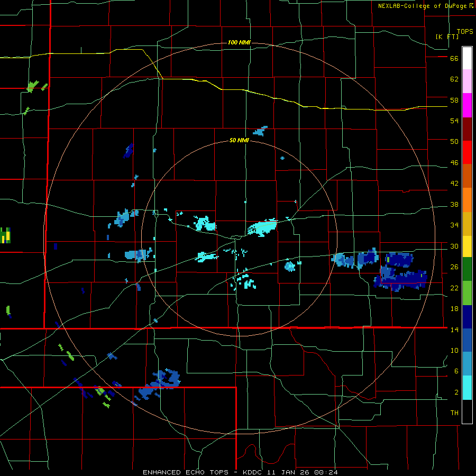Click the 2 value on the legend

[x=456, y=392]
